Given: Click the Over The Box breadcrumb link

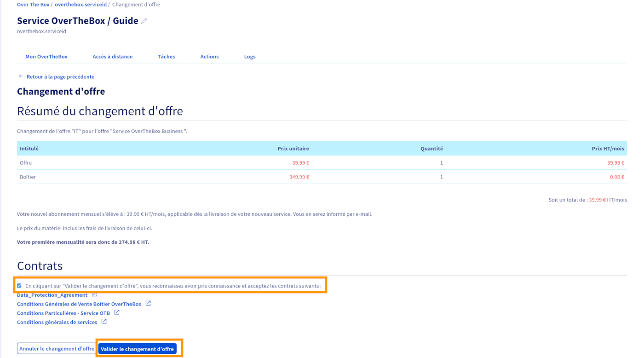Looking at the screenshot, I should coord(33,5).
